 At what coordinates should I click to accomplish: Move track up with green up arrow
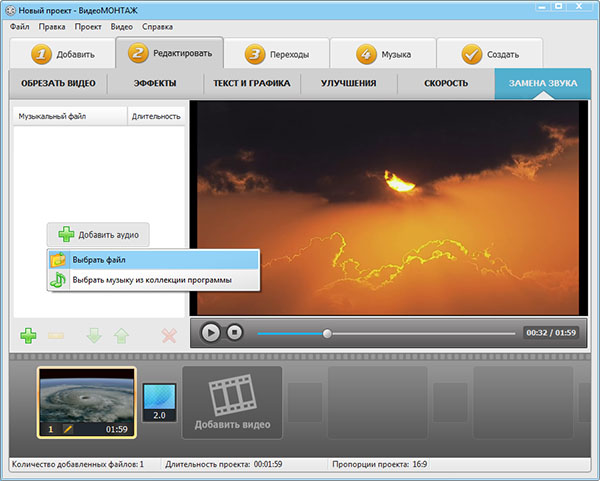[x=121, y=336]
